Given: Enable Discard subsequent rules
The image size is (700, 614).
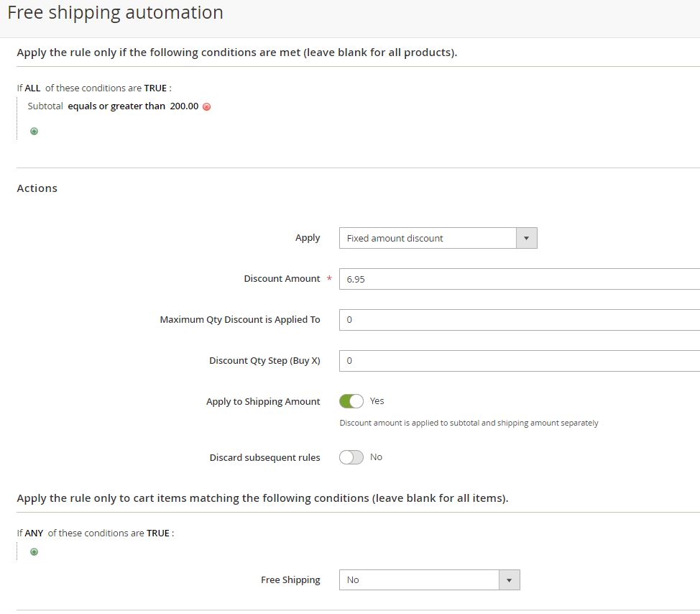Looking at the screenshot, I should click(351, 457).
